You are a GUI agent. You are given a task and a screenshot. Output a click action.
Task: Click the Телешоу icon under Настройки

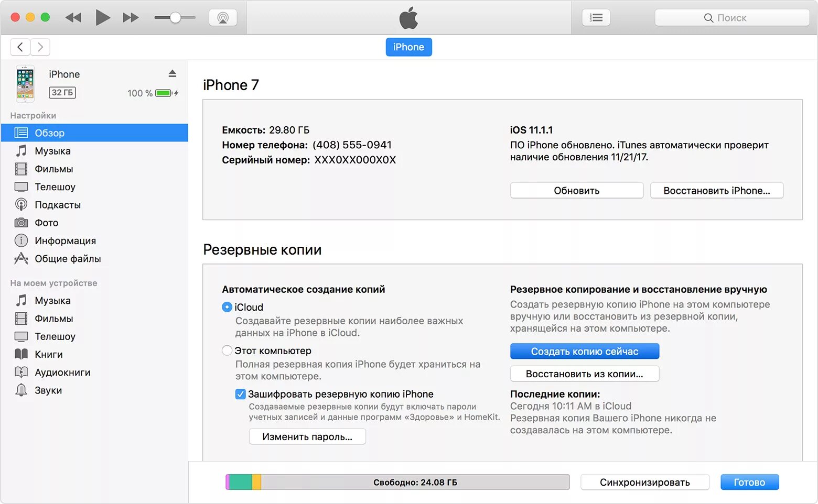pos(21,187)
